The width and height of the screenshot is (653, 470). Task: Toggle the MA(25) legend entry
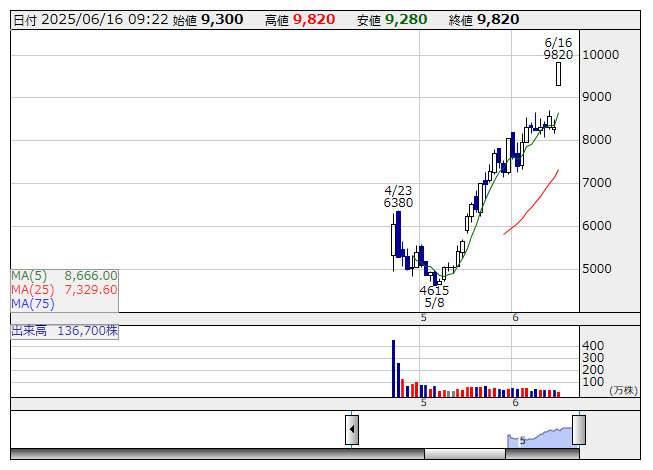click(x=64, y=289)
